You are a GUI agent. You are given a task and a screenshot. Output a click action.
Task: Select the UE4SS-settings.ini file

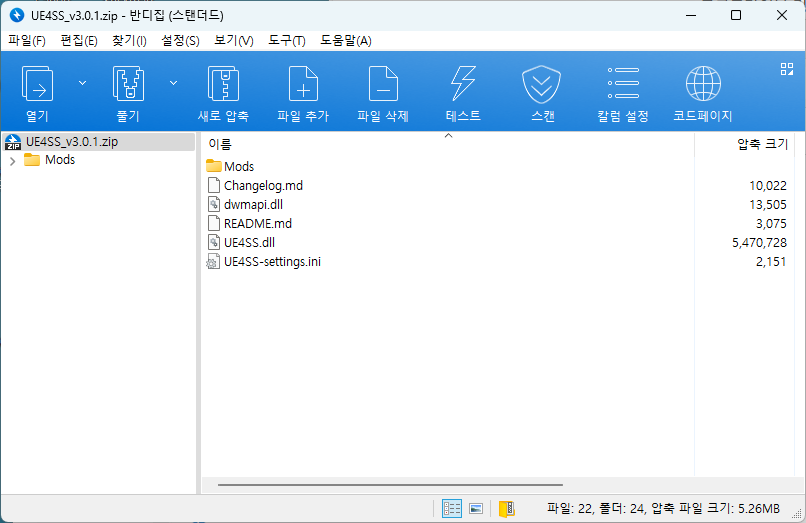(263, 262)
